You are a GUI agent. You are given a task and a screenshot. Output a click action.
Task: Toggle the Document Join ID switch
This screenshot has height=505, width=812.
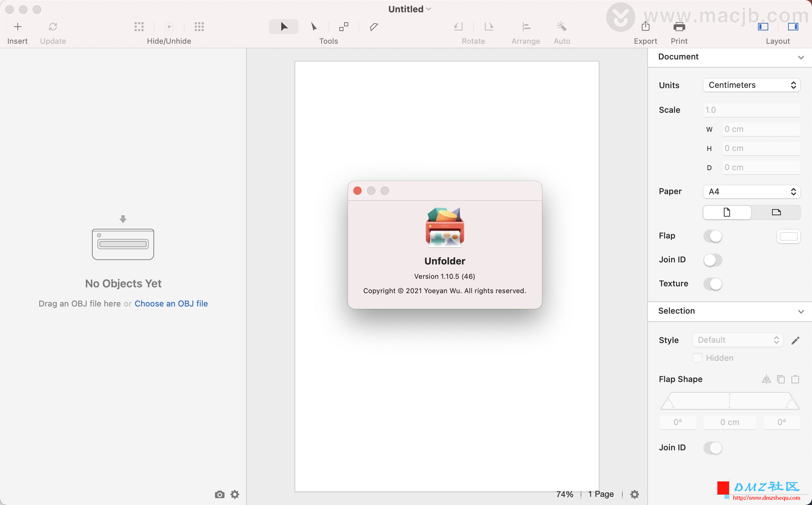(x=713, y=260)
